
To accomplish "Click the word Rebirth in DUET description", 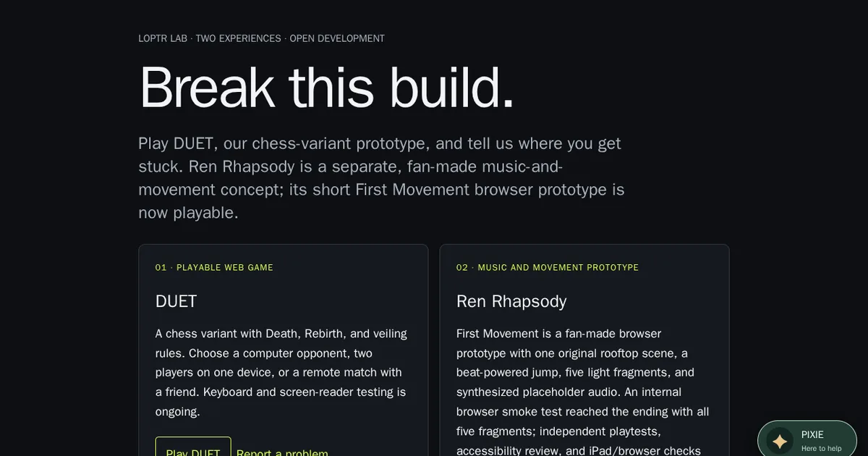I will point(324,334).
